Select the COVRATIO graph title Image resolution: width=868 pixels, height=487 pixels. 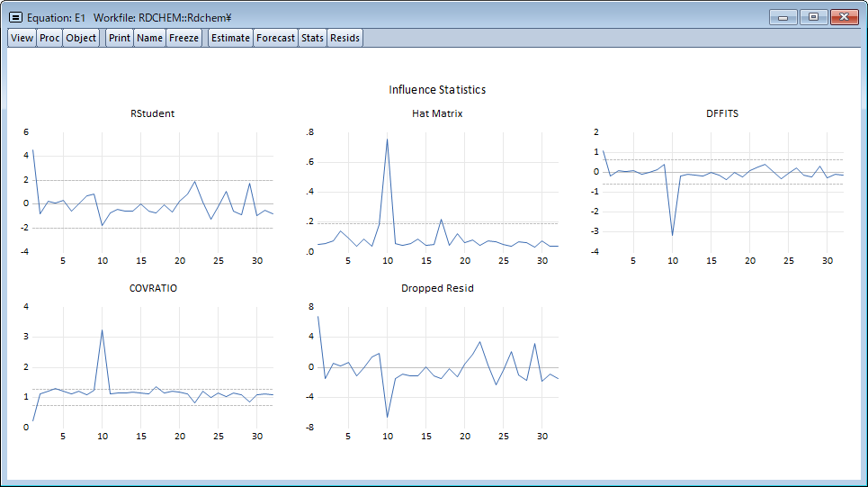pos(153,288)
